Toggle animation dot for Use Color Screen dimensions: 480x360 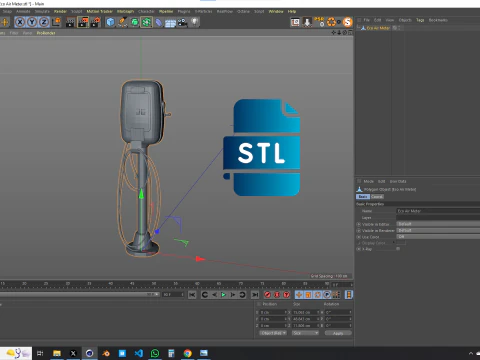click(x=359, y=237)
